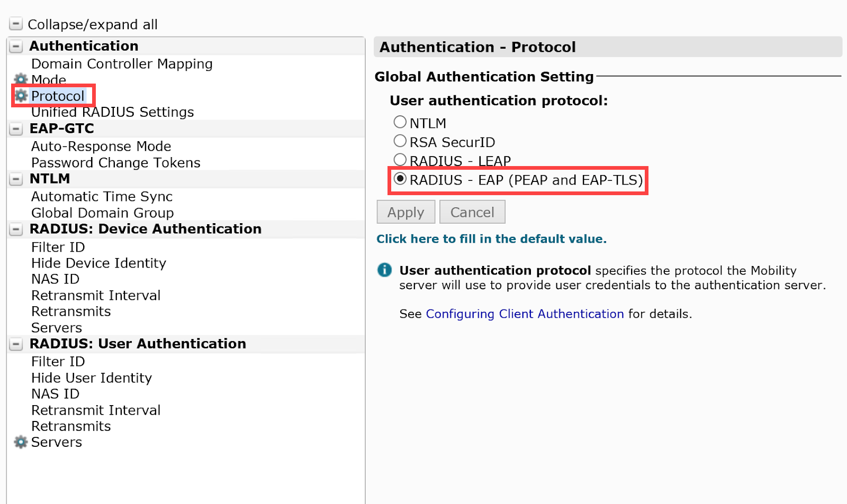Collapse the Authentication section
The width and height of the screenshot is (847, 504).
[16, 47]
